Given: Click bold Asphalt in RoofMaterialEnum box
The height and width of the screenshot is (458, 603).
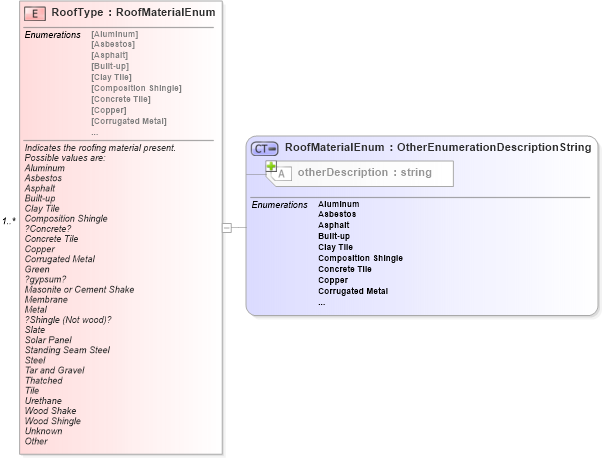Looking at the screenshot, I should pyautogui.click(x=334, y=225).
